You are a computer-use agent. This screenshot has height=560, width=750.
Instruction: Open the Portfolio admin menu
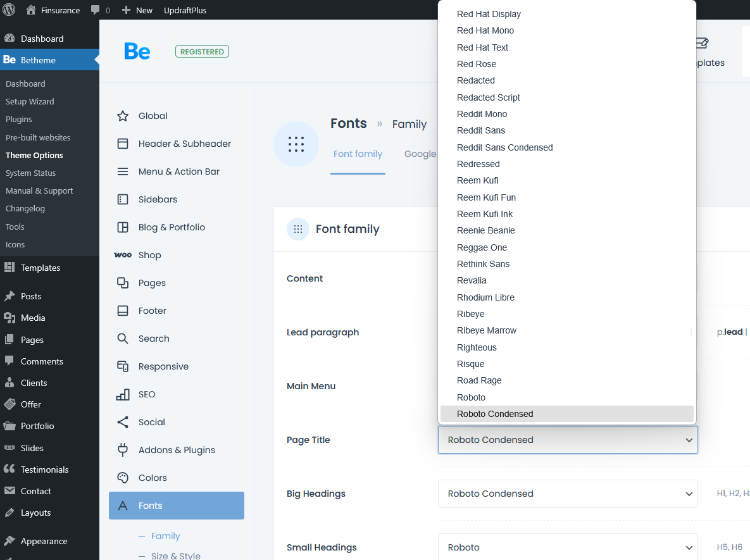point(49,426)
